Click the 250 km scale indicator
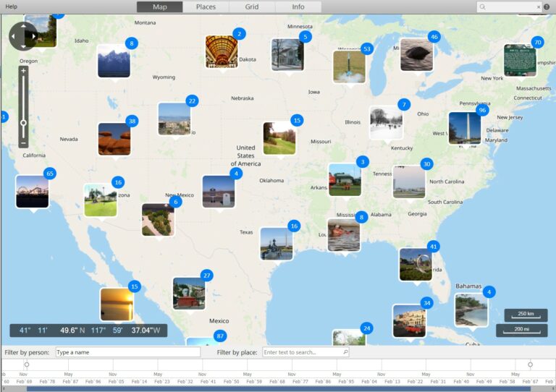 (526, 315)
